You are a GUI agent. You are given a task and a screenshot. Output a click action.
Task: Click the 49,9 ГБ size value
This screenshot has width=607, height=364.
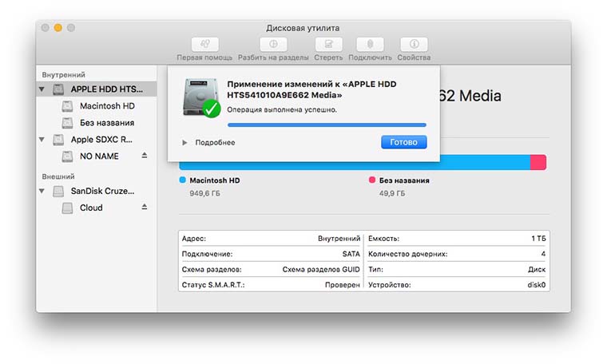(392, 193)
